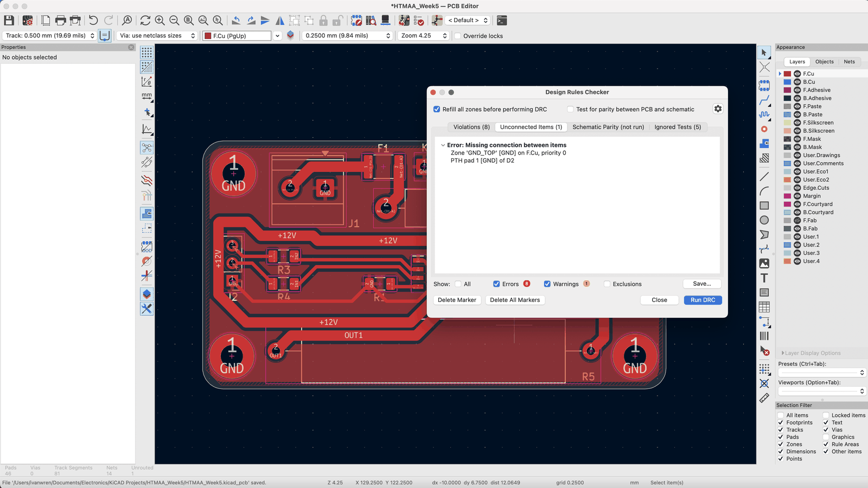Enable Override locks checkbox

click(458, 36)
